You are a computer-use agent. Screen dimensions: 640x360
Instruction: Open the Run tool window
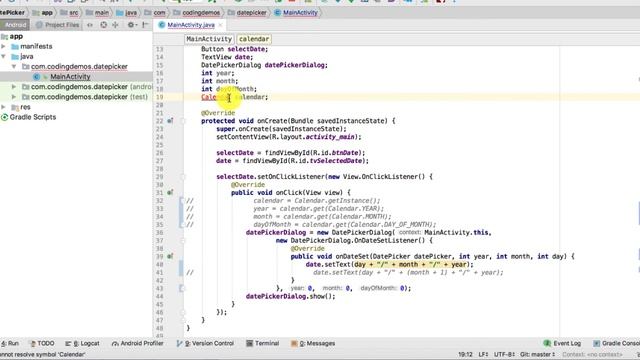10,343
